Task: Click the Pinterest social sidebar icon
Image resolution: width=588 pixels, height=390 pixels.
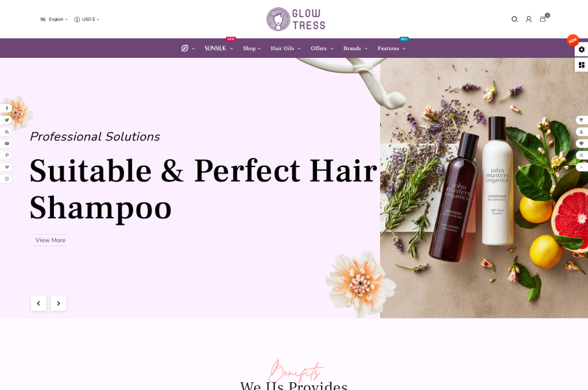Action: 6,155
